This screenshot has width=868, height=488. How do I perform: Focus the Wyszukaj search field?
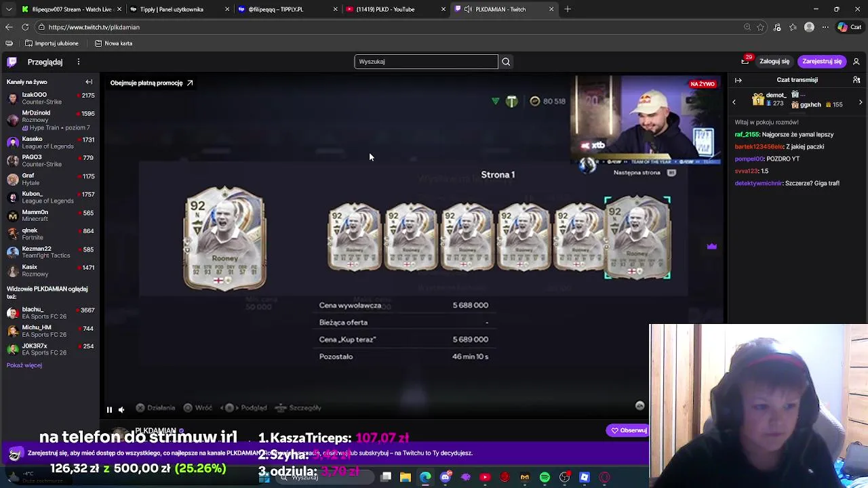pyautogui.click(x=426, y=62)
